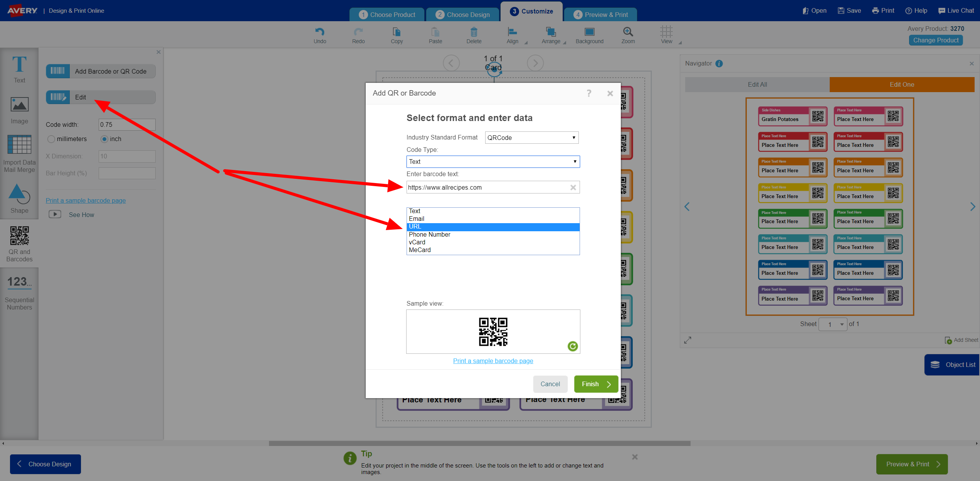Open Sequential Numbers tool
The height and width of the screenshot is (481, 980).
(x=19, y=293)
